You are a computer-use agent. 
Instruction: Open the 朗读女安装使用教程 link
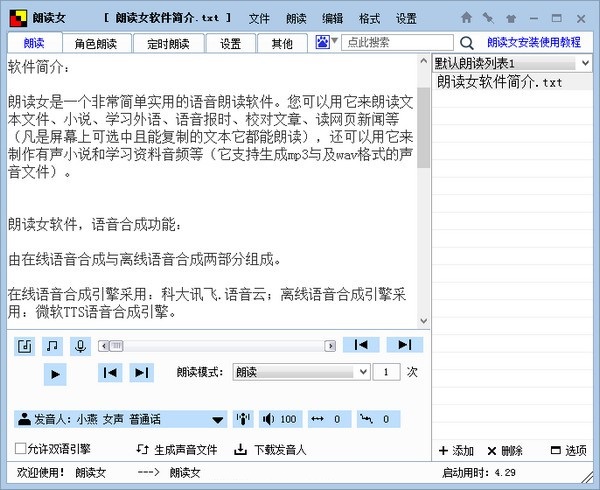pyautogui.click(x=534, y=43)
